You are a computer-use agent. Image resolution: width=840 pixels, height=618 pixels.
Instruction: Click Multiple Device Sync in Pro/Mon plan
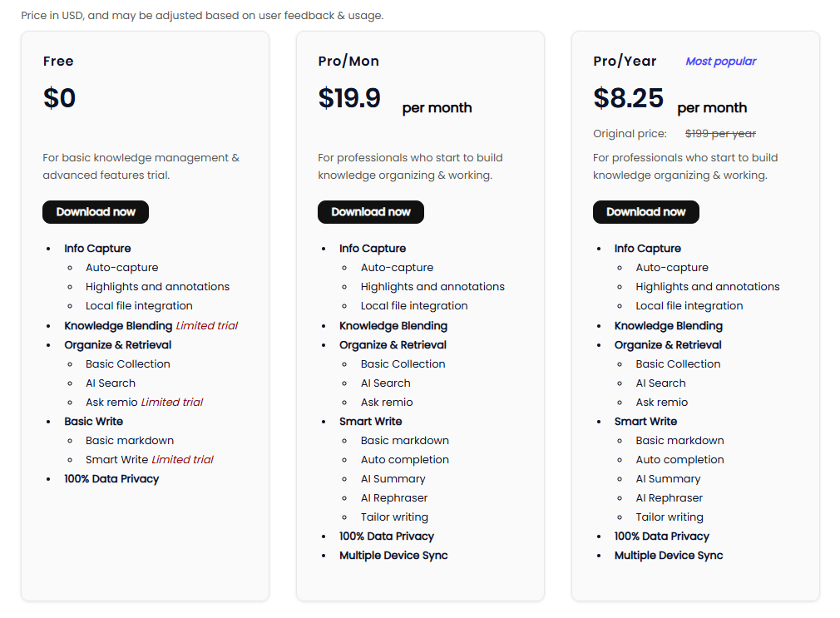(x=393, y=556)
